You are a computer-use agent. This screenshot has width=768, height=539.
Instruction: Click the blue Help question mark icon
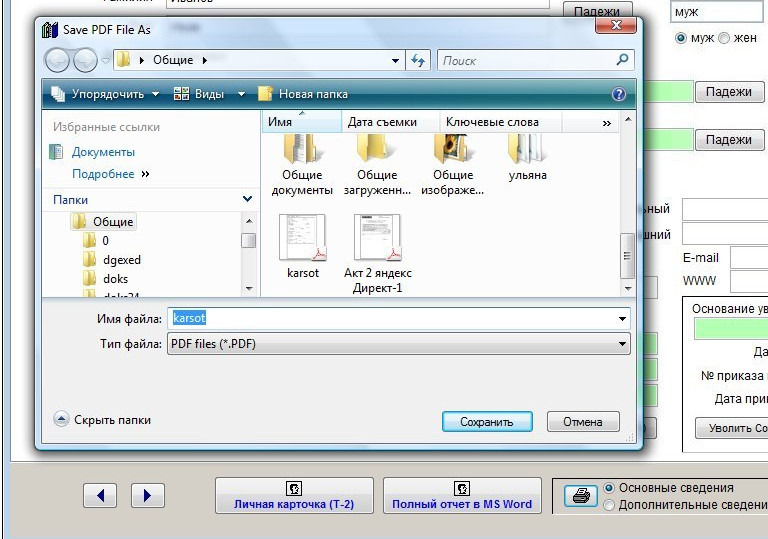(x=619, y=94)
